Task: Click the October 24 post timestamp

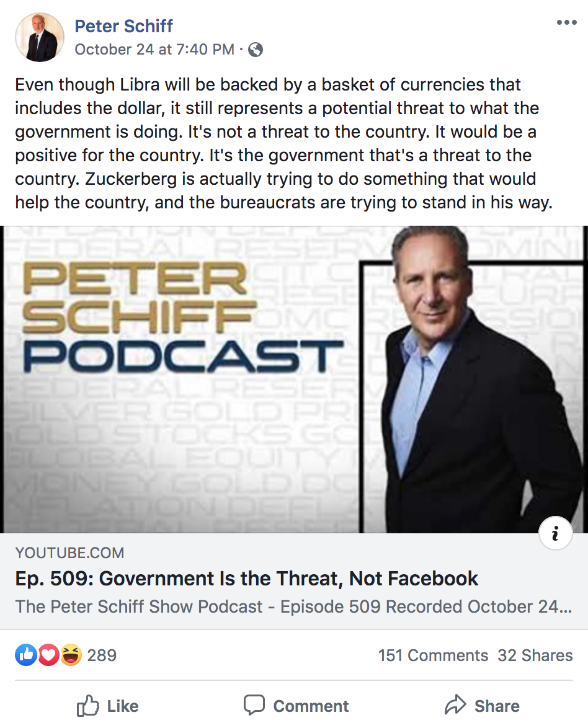Action: coord(154,50)
